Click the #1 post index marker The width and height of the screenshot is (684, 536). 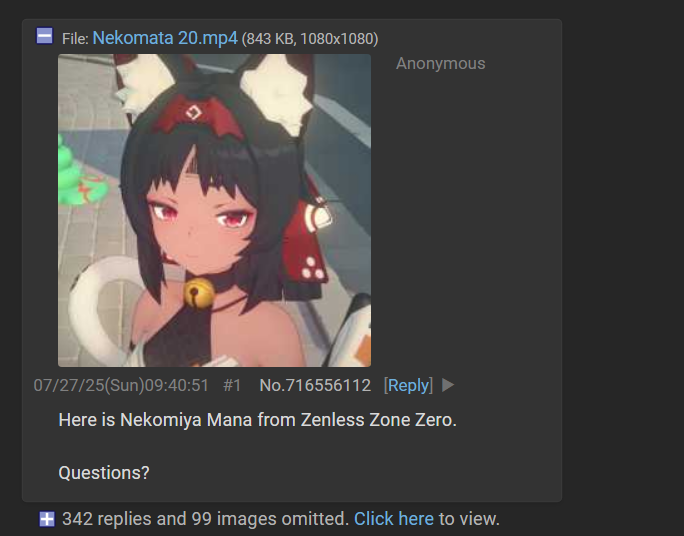[x=232, y=386]
